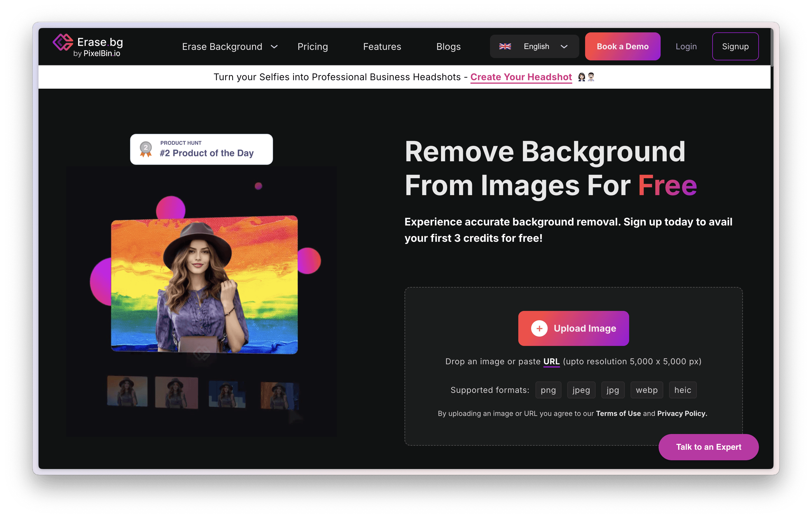
Task: Click the URL paste link
Action: [551, 362]
